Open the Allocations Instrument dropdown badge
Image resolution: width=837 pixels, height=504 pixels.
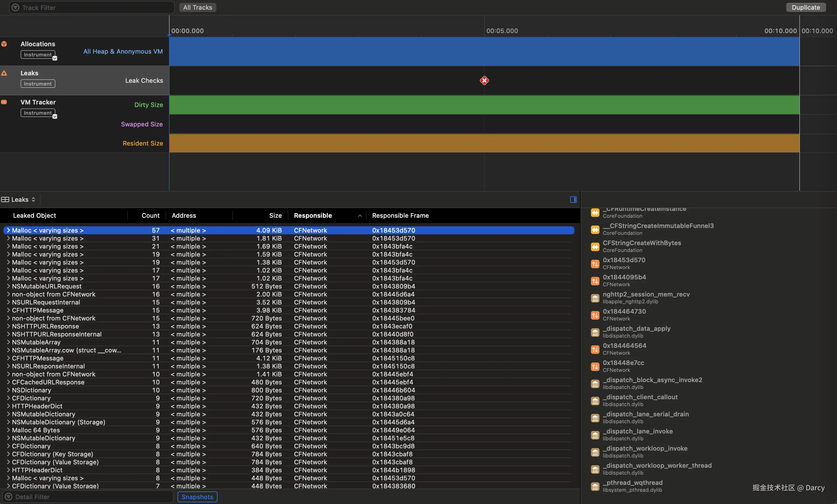point(55,58)
